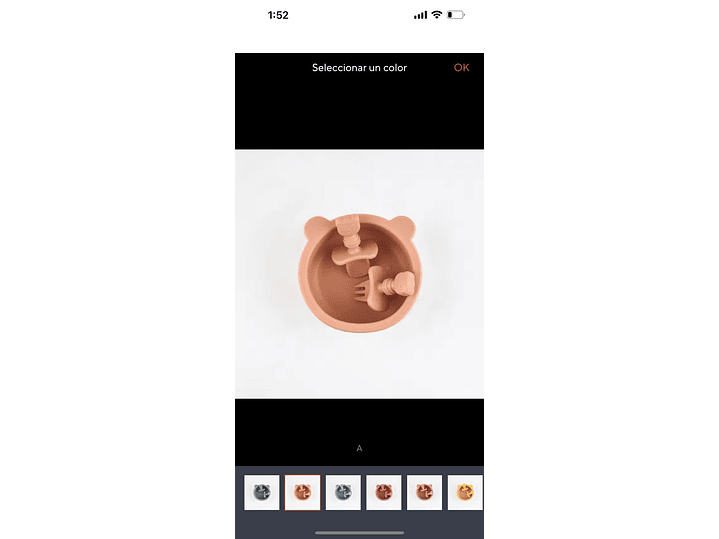Confirm the color selection with OK
The width and height of the screenshot is (719, 539).
(x=461, y=67)
